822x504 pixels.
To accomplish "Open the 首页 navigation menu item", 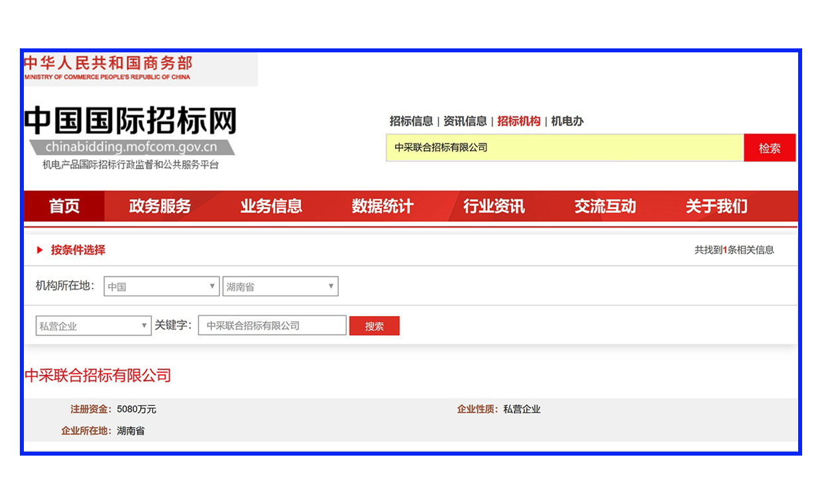I will click(64, 206).
